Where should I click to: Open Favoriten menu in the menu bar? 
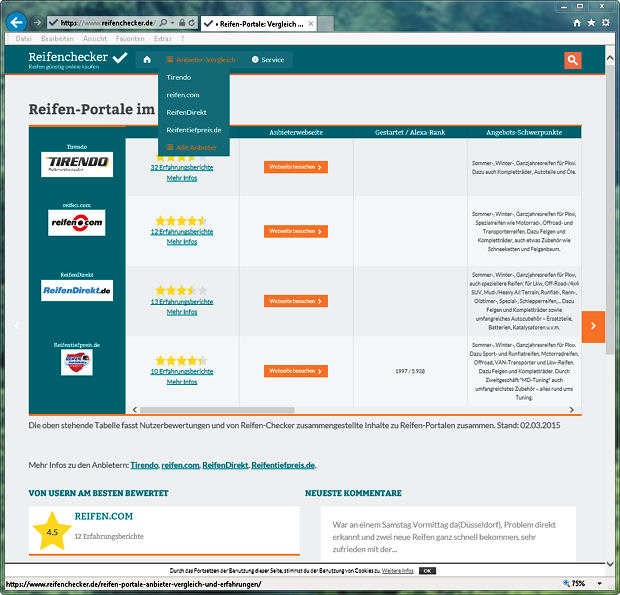(x=130, y=39)
